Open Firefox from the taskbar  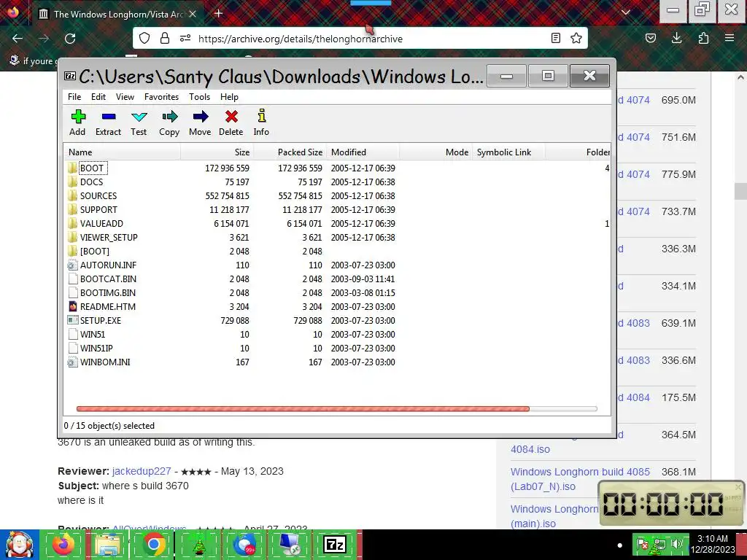(63, 544)
